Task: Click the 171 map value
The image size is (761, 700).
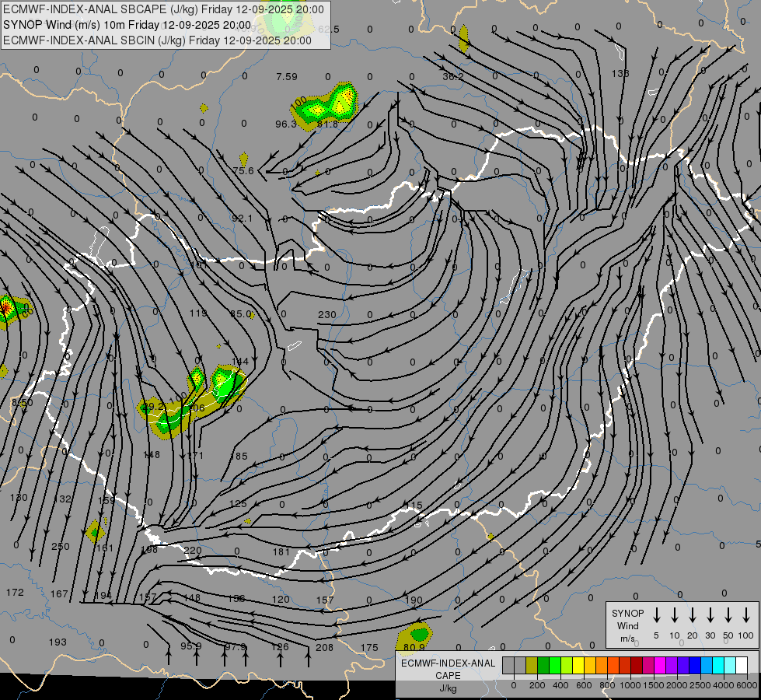Action: point(195,456)
